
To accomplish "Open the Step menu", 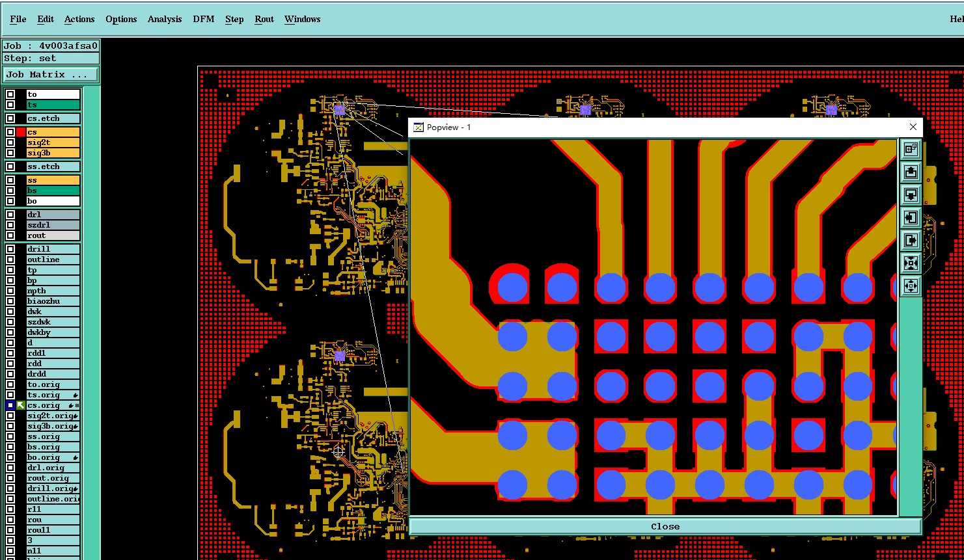I will pos(234,19).
